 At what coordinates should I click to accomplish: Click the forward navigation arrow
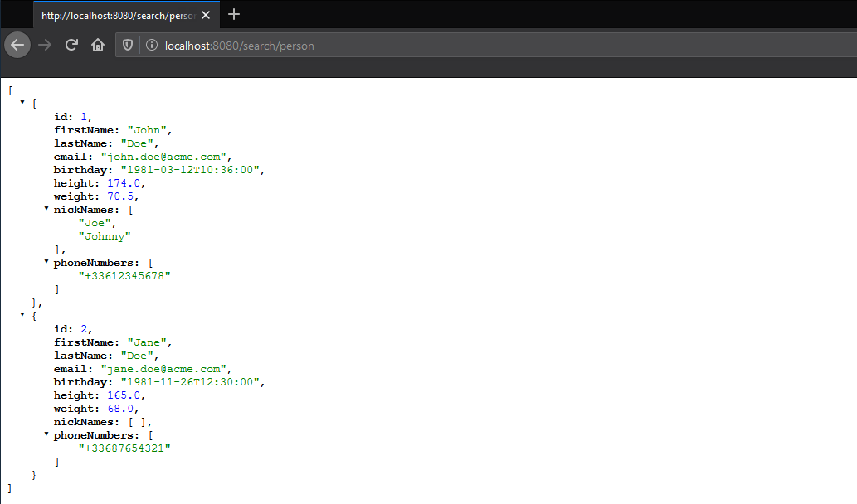tap(45, 46)
